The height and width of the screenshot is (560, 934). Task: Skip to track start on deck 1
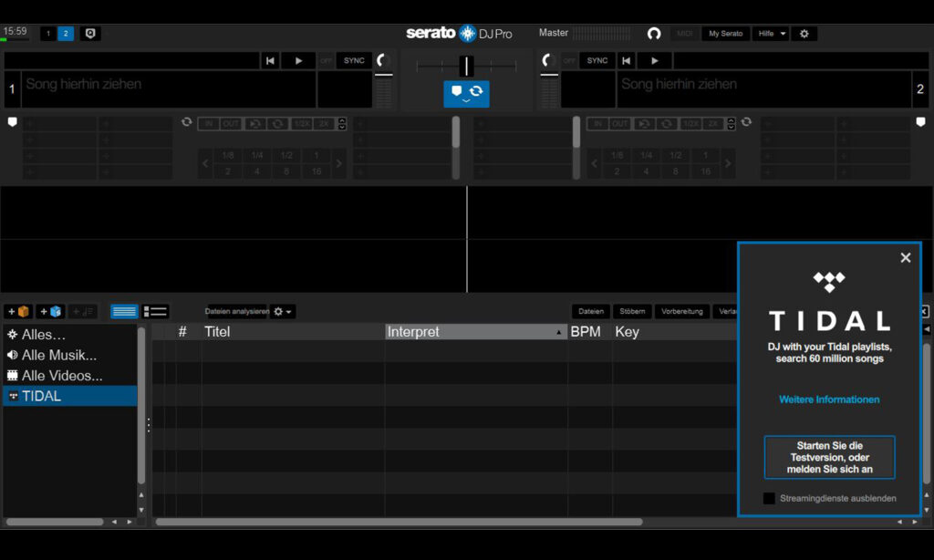[x=270, y=60]
